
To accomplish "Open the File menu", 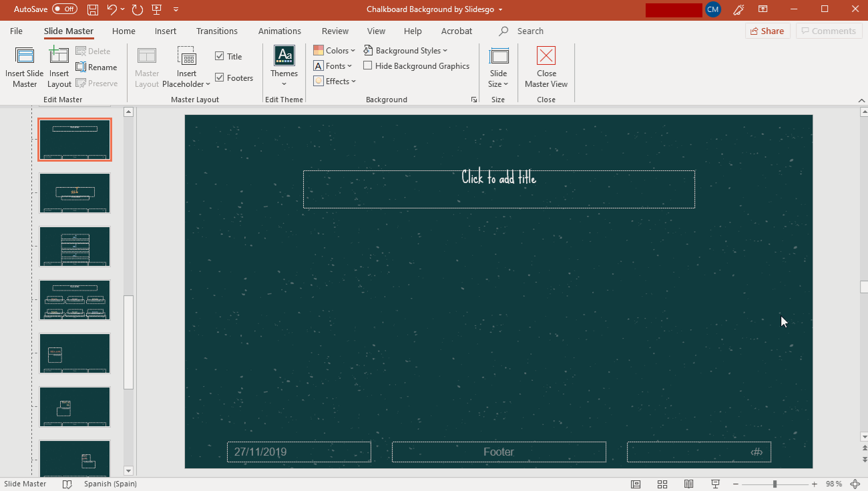I will (x=16, y=31).
